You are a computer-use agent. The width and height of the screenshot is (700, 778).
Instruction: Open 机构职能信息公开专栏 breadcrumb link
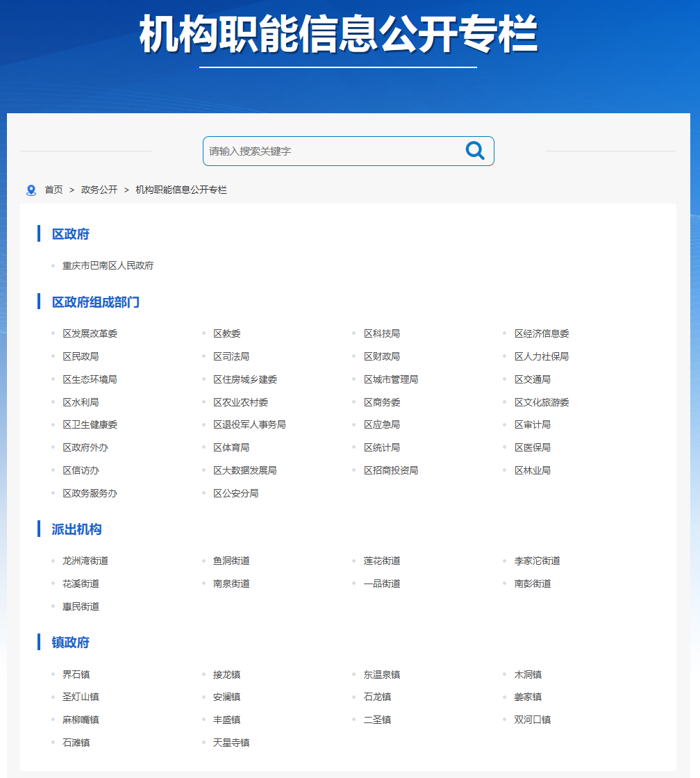click(x=181, y=190)
